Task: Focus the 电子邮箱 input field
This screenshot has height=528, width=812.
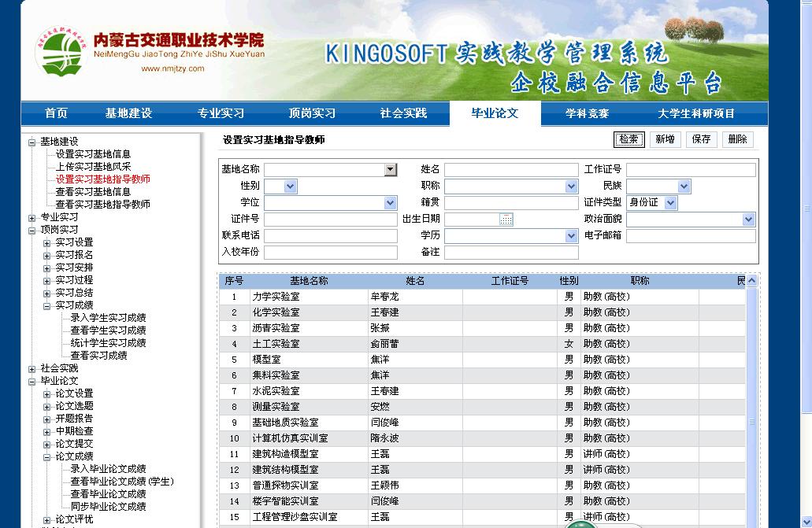Action: (x=691, y=236)
